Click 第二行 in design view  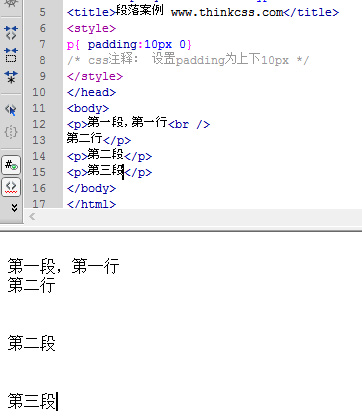(31, 285)
